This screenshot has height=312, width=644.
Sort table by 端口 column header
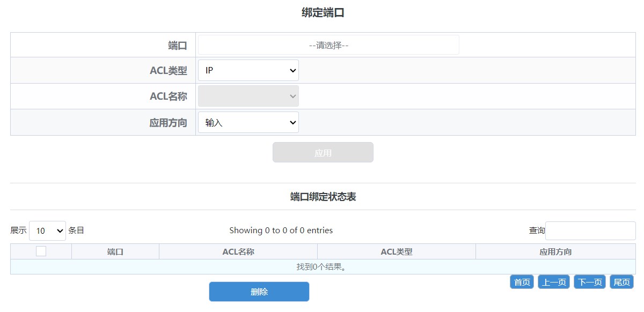click(115, 251)
